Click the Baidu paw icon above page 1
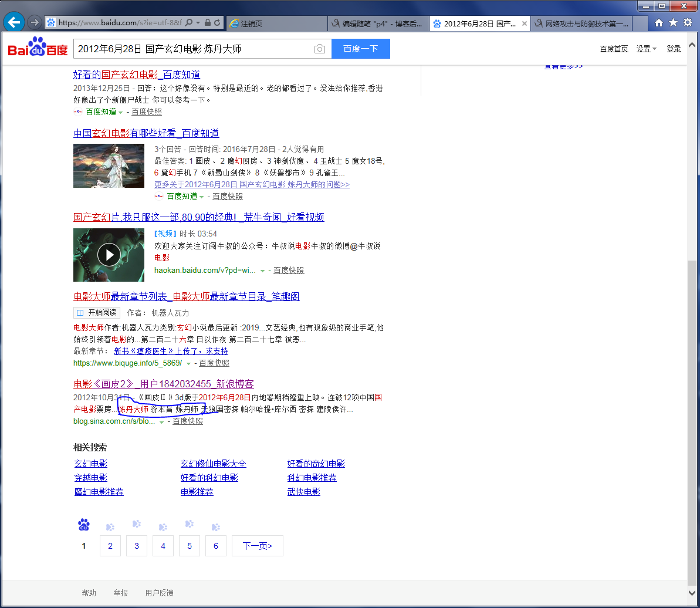The height and width of the screenshot is (608, 700). (x=83, y=525)
